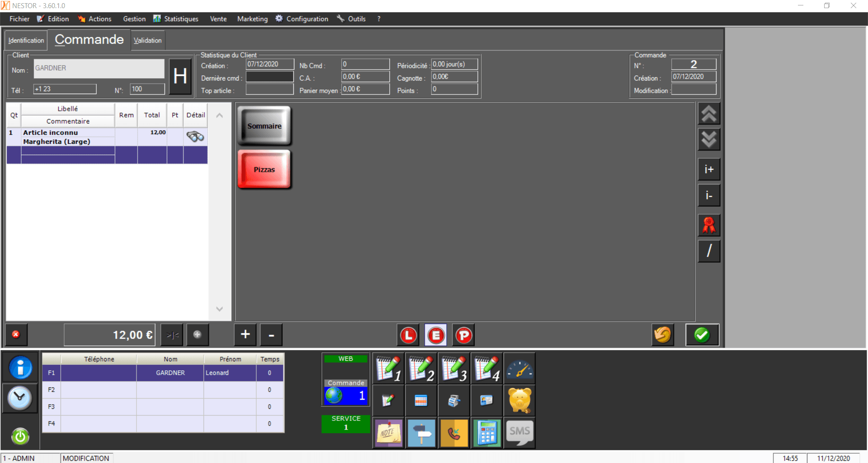This screenshot has height=463, width=868.
Task: Click the green power button
Action: point(20,436)
